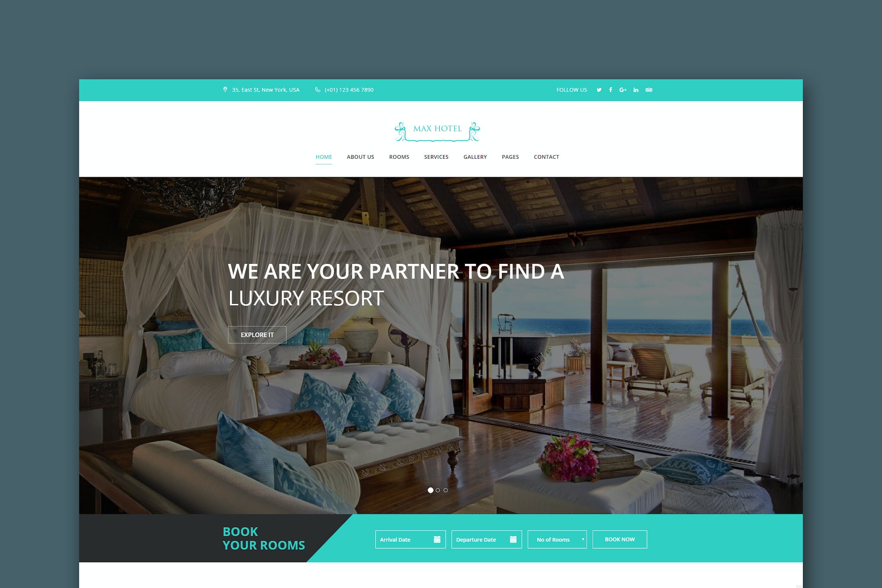Click the ABOUT US navigation link
Viewport: 882px width, 588px height.
coord(361,156)
